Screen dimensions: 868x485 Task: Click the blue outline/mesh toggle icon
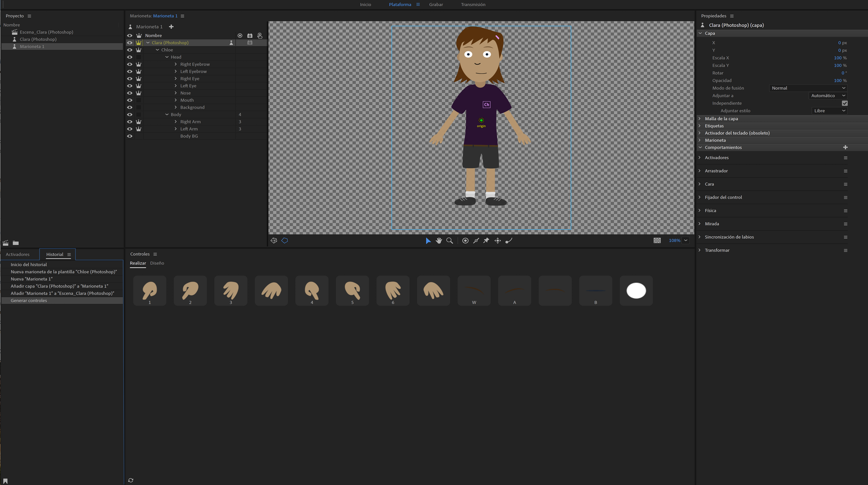(285, 240)
